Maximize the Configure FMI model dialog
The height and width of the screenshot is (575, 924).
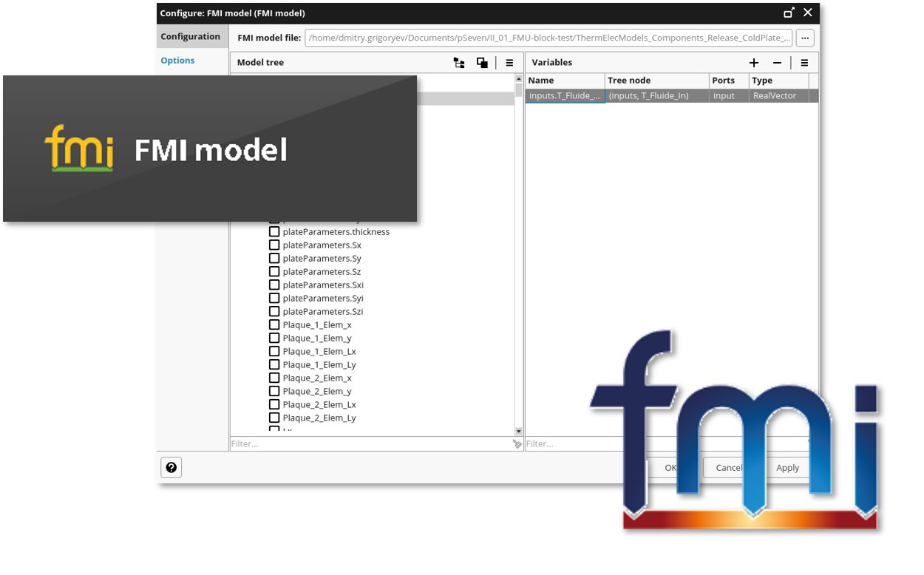(789, 13)
